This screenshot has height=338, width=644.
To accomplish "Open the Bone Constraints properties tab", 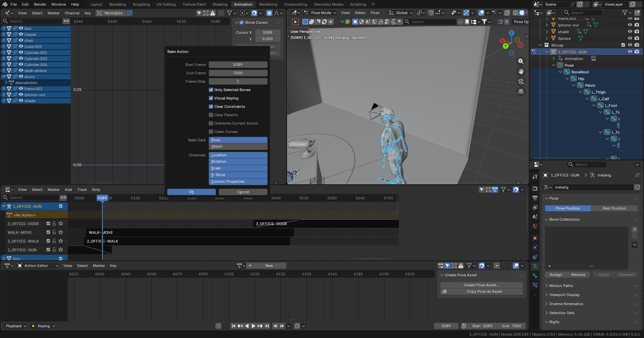I will tap(535, 285).
